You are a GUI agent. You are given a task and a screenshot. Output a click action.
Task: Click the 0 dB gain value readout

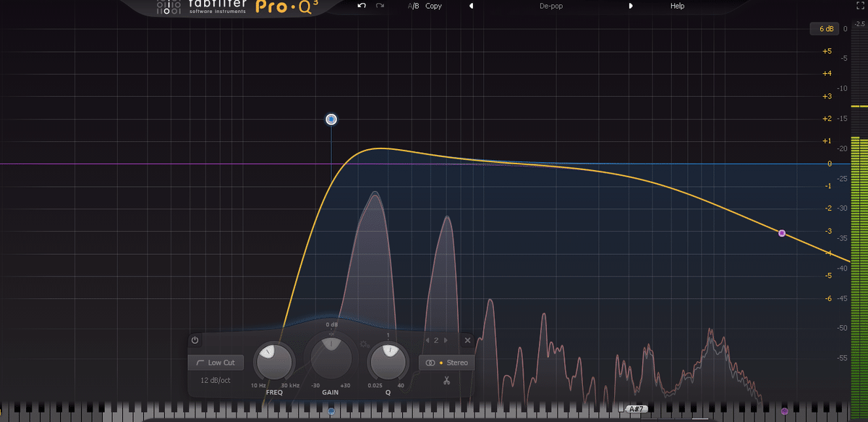(x=331, y=324)
